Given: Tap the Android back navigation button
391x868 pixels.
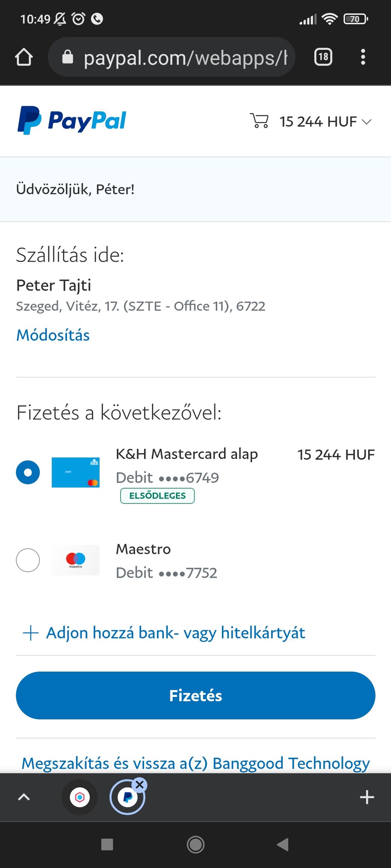Looking at the screenshot, I should click(x=283, y=844).
